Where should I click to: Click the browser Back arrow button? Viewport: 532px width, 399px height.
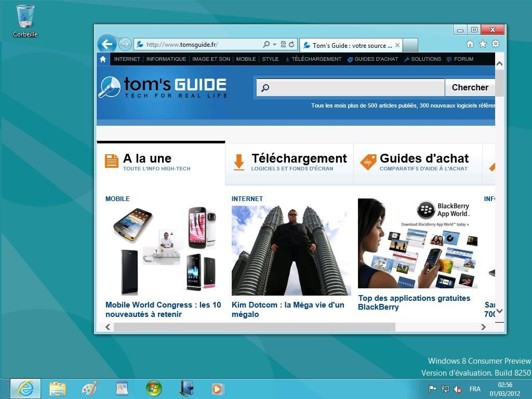click(x=107, y=44)
